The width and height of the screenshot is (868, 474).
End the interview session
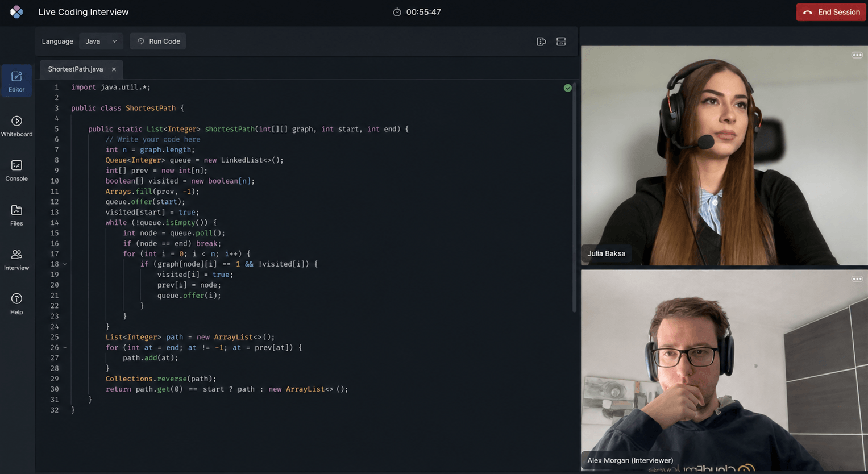click(x=831, y=12)
